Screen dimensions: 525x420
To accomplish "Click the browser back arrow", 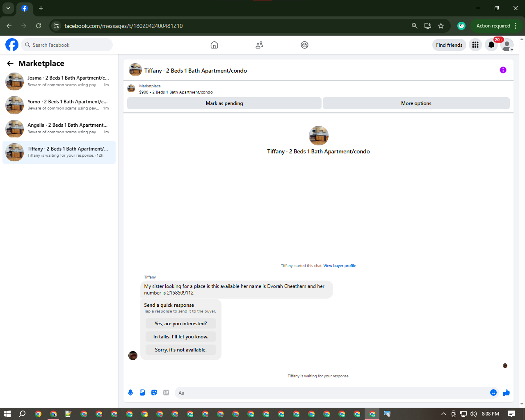I will (9, 26).
